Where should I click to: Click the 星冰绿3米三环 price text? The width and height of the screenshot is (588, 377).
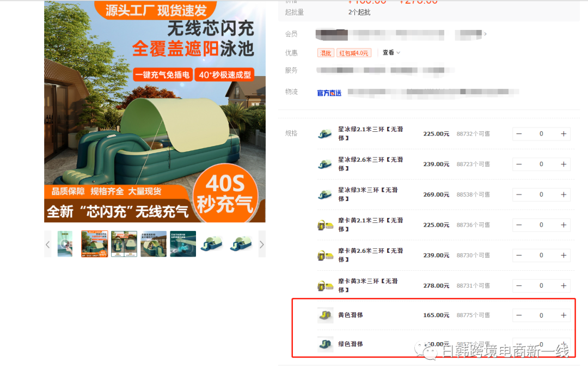436,194
